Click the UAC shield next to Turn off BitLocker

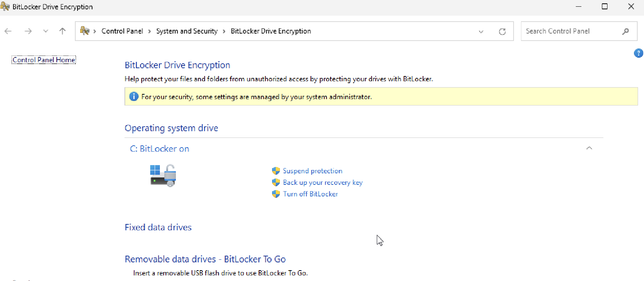276,194
